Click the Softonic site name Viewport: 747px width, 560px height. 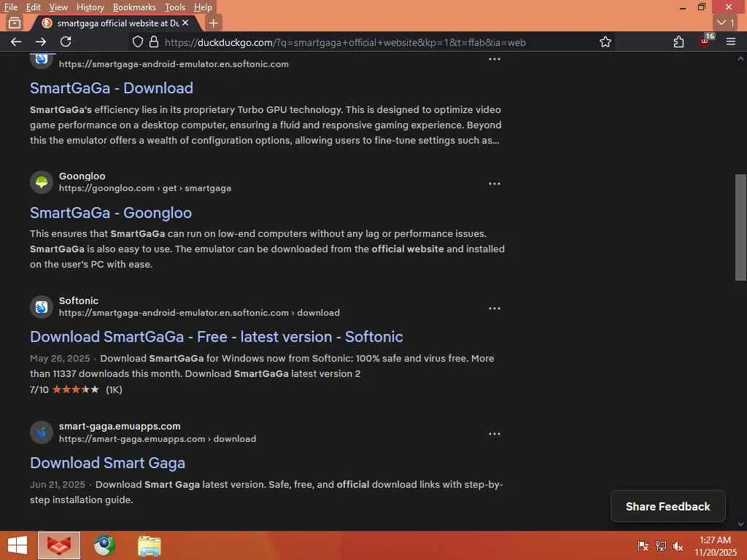(x=79, y=300)
